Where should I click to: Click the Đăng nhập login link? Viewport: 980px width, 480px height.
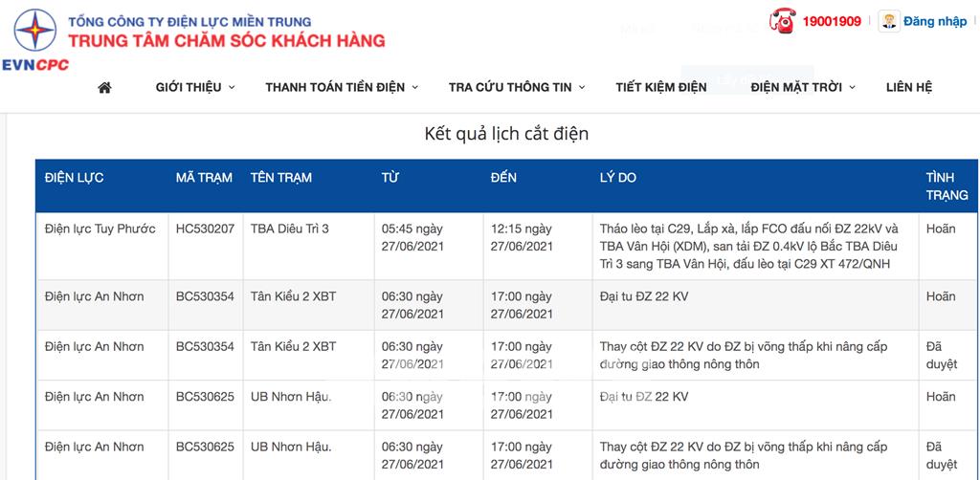click(934, 21)
